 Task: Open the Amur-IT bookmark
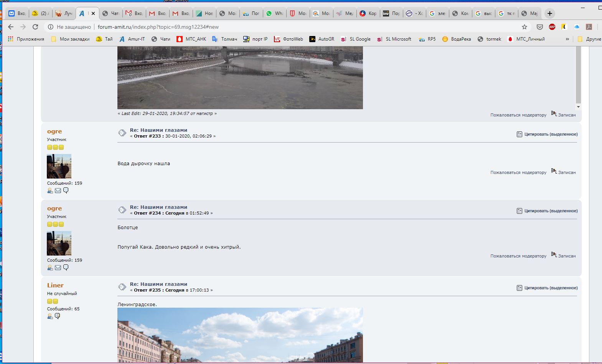coord(132,39)
